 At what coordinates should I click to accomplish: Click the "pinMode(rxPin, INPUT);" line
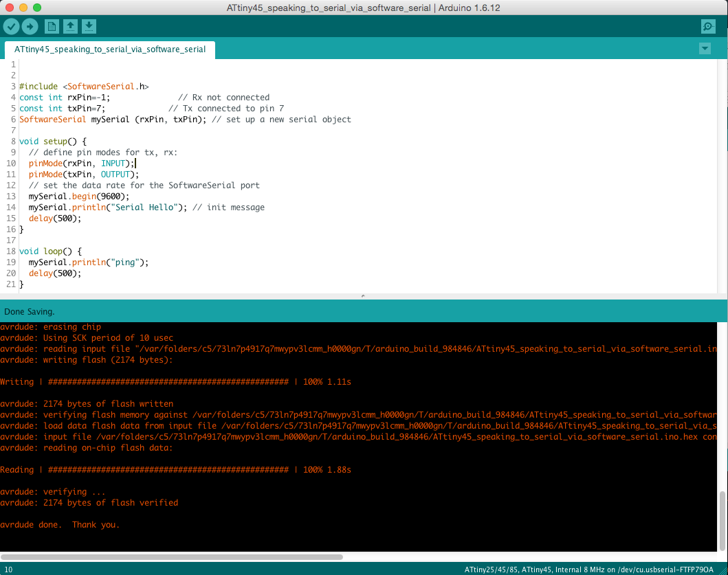[82, 164]
